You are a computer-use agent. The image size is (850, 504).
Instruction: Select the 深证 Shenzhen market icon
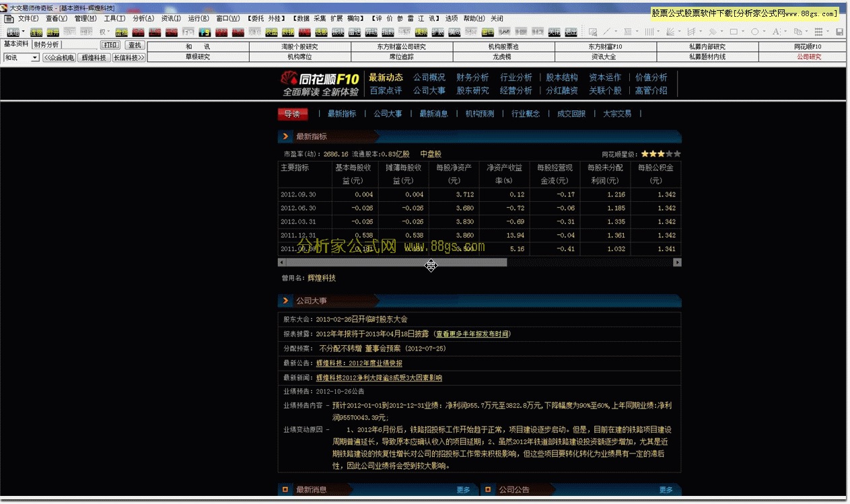pos(172,32)
